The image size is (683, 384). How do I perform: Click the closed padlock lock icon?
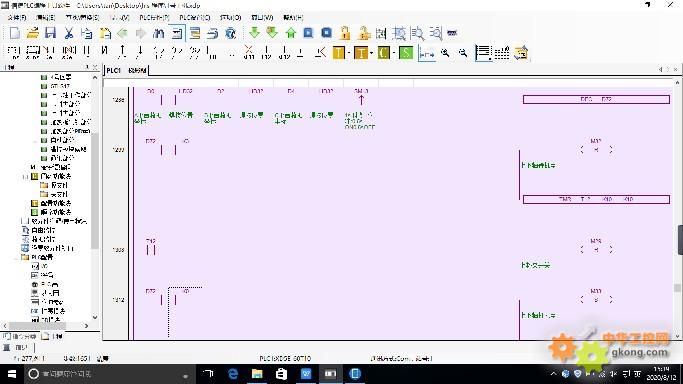(x=345, y=33)
